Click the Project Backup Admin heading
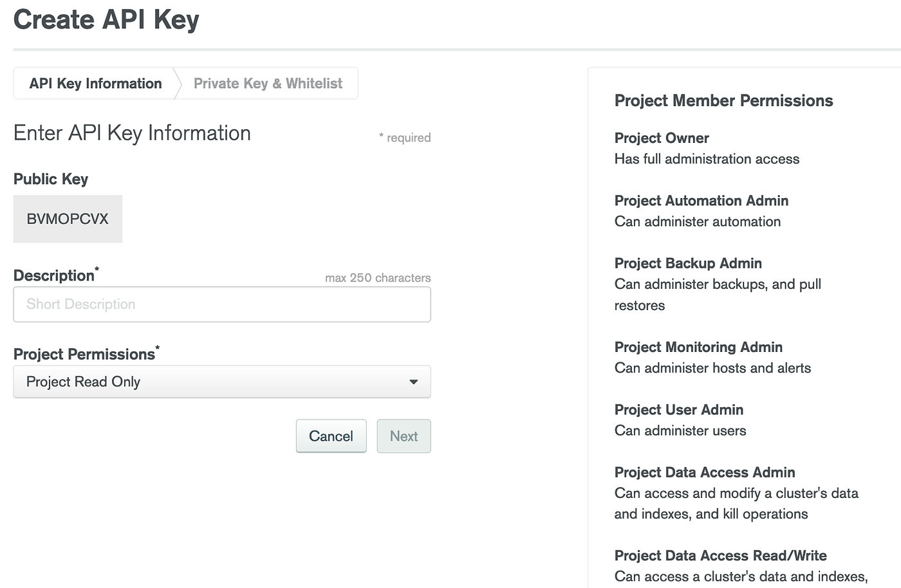The height and width of the screenshot is (588, 901). click(688, 263)
